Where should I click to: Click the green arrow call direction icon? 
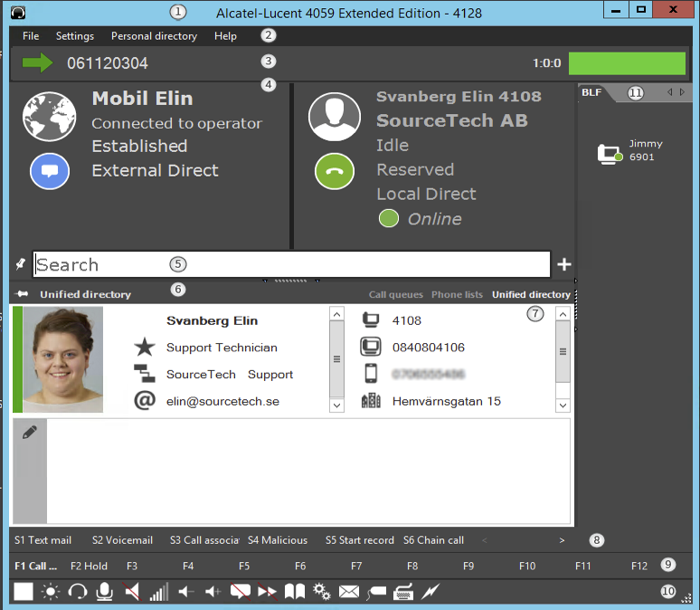pos(37,62)
